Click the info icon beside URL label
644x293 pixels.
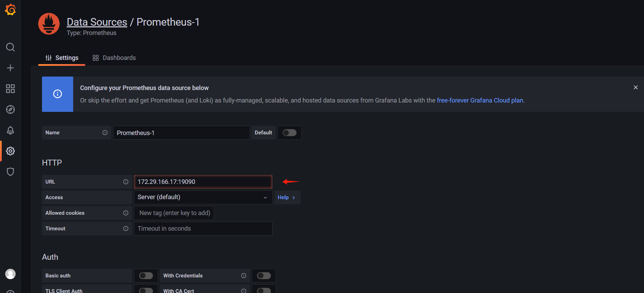(x=126, y=182)
